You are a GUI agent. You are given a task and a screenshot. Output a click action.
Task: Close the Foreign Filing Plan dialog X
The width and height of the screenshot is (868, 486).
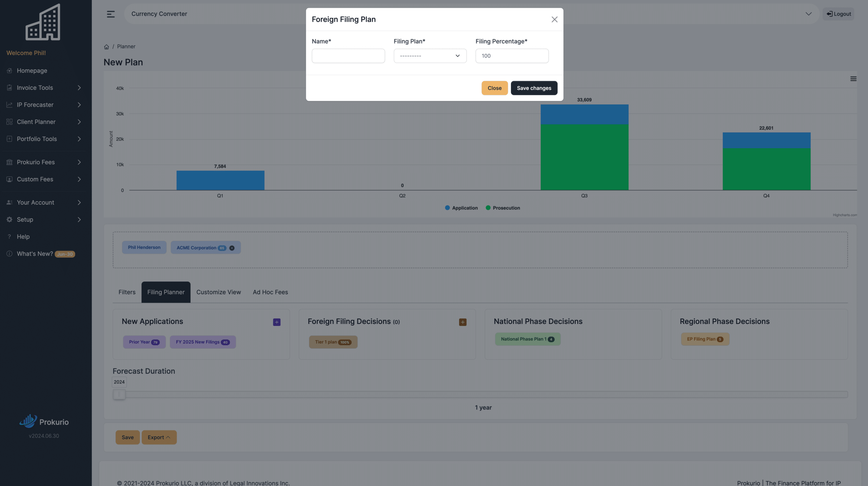pyautogui.click(x=554, y=19)
